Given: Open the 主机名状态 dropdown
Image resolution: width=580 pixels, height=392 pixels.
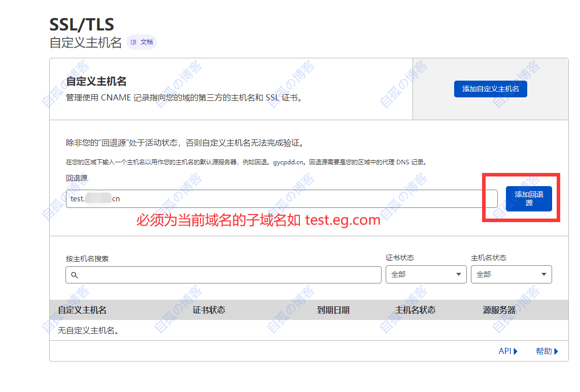Looking at the screenshot, I should pos(511,274).
